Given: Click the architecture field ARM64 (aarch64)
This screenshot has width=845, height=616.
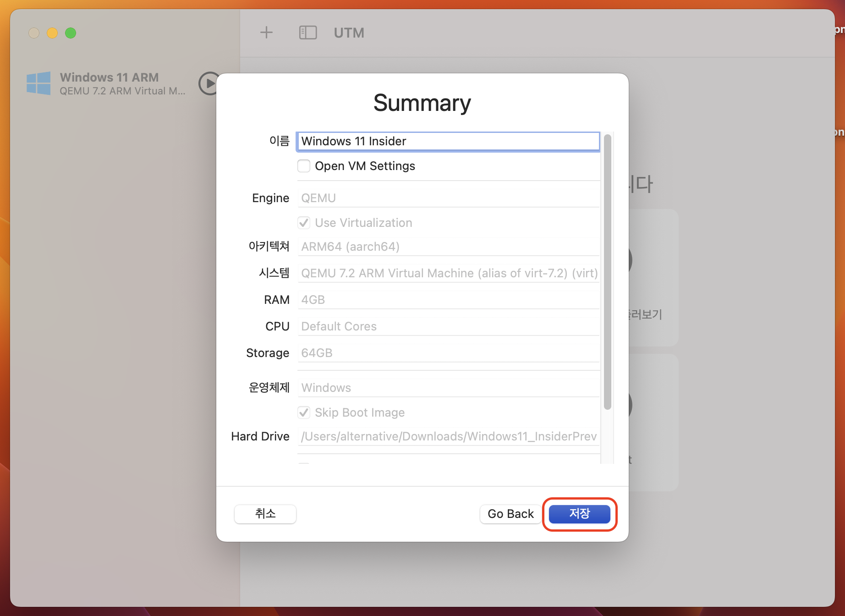Looking at the screenshot, I should 449,247.
